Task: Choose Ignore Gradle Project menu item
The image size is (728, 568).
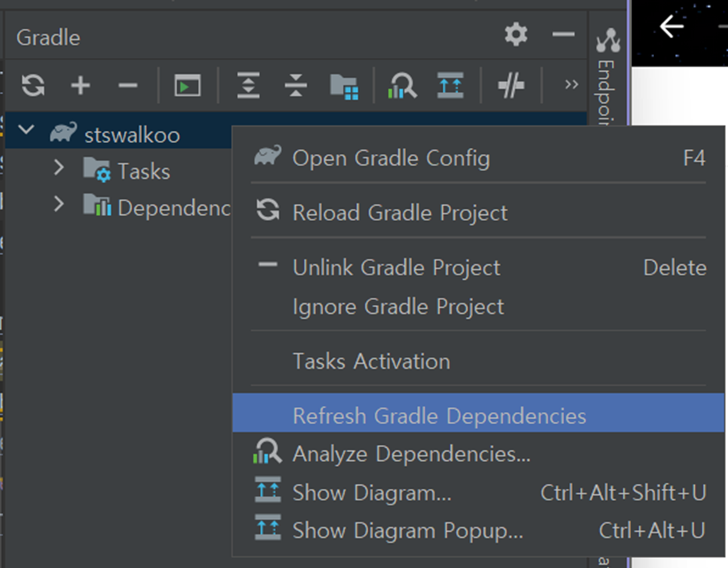Action: pos(478,306)
